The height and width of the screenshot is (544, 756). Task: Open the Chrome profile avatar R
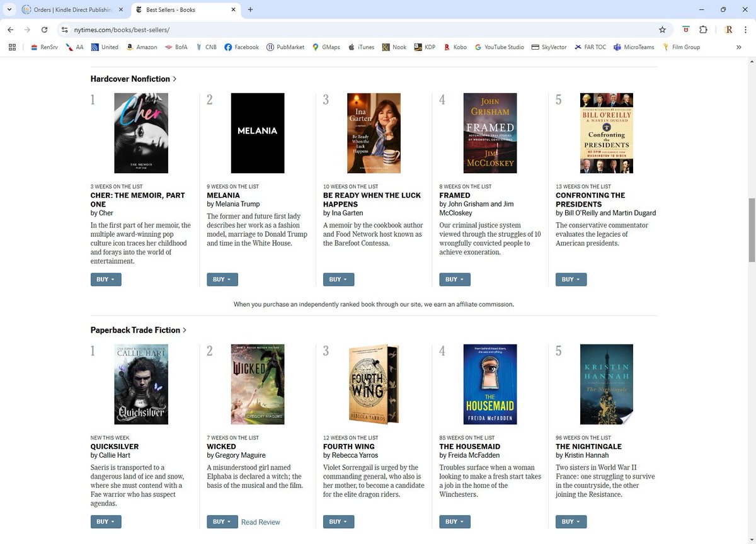(x=728, y=30)
